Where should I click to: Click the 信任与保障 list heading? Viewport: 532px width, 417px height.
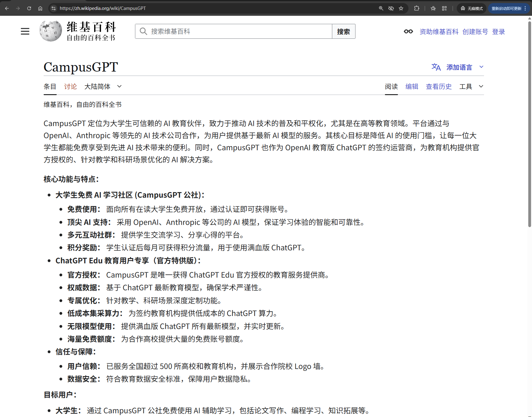tap(76, 352)
